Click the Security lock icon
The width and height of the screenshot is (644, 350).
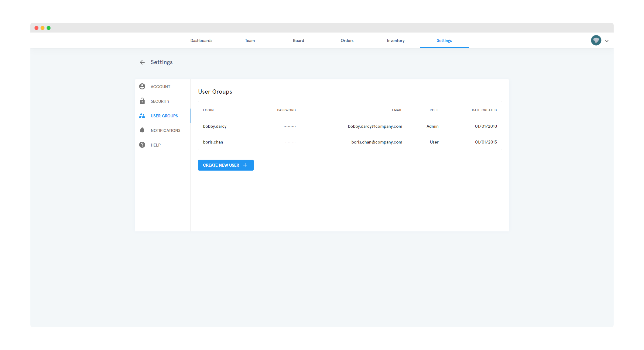[x=142, y=101]
